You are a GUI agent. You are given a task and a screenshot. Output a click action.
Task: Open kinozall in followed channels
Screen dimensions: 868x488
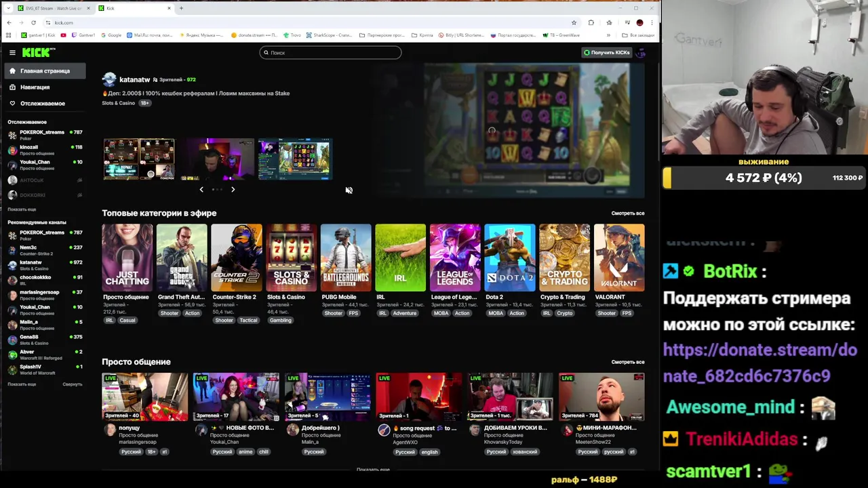[45, 149]
